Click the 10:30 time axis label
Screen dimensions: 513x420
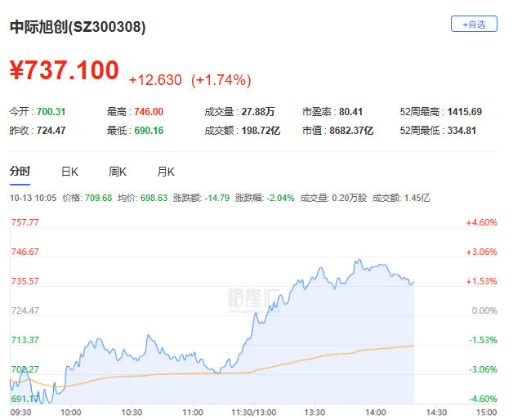132,412
